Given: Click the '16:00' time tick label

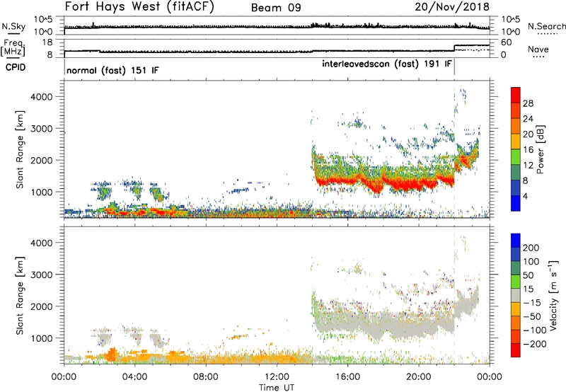Looking at the screenshot, I should [347, 377].
